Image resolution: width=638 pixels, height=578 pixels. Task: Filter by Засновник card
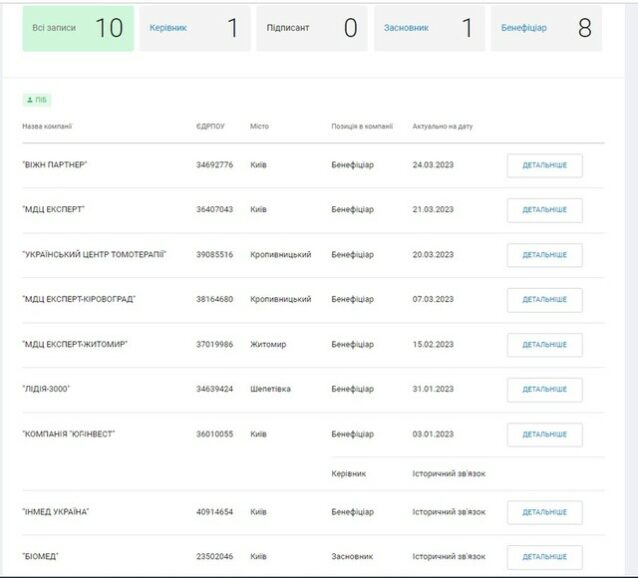pos(430,28)
